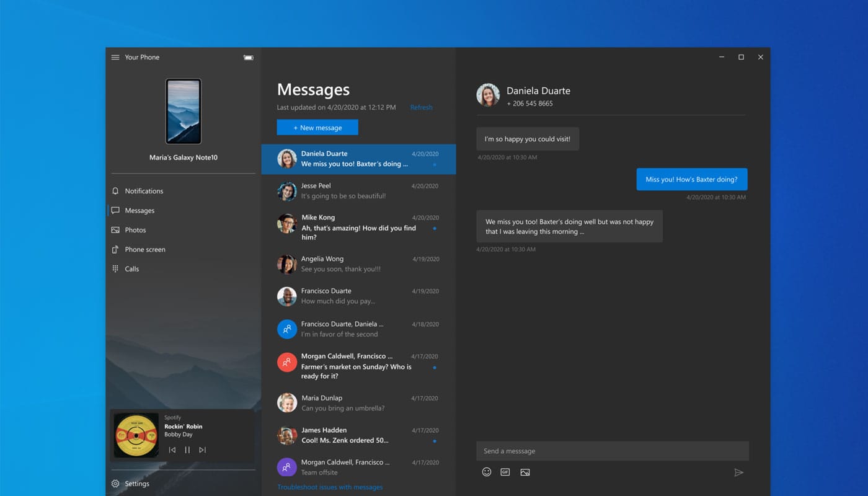
Task: Click Jesse Peel's avatar
Action: pyautogui.click(x=286, y=191)
